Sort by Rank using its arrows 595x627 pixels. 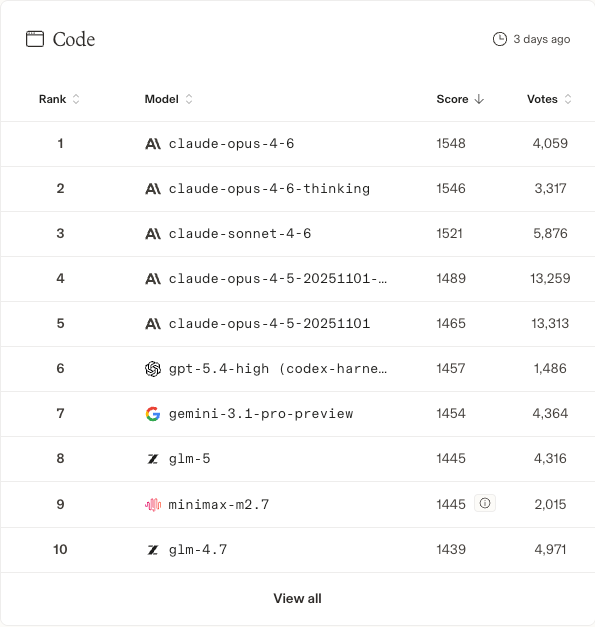pos(76,99)
